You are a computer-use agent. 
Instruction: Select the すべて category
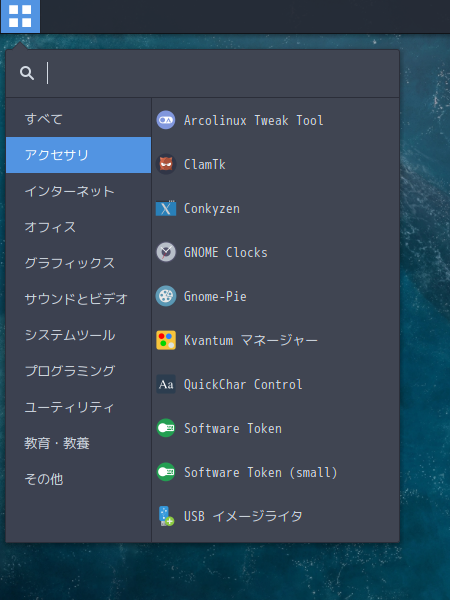78,119
